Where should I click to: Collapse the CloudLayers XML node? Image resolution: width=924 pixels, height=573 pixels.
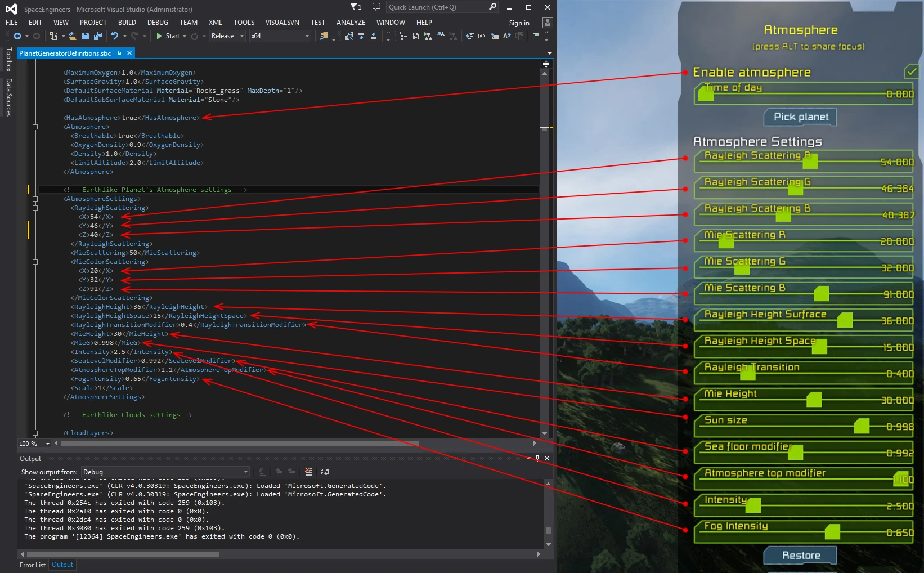point(35,433)
